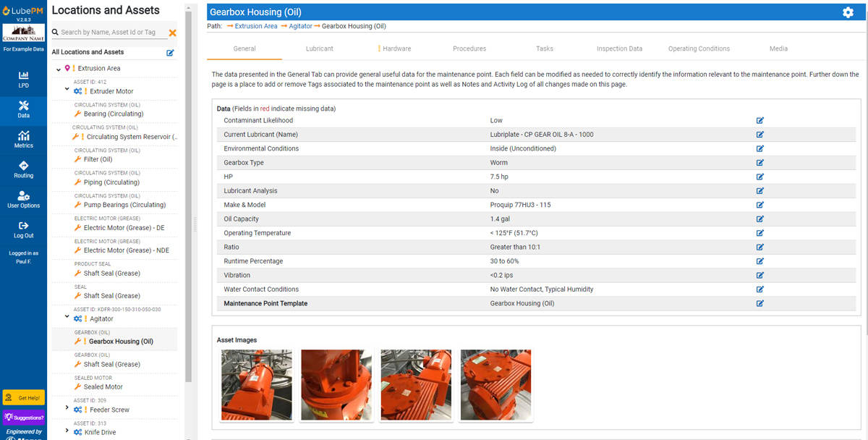
Task: Open the second asset image thumbnail
Action: click(x=336, y=385)
